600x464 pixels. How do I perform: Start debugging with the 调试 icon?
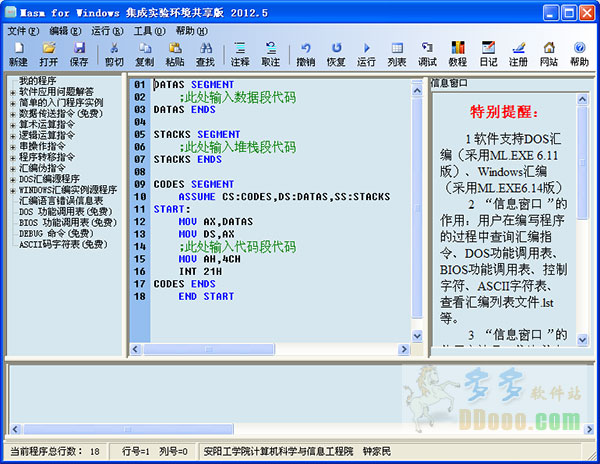point(427,54)
